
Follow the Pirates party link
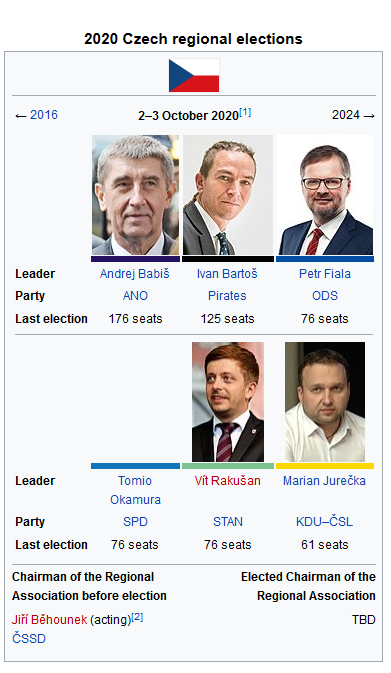click(x=227, y=296)
